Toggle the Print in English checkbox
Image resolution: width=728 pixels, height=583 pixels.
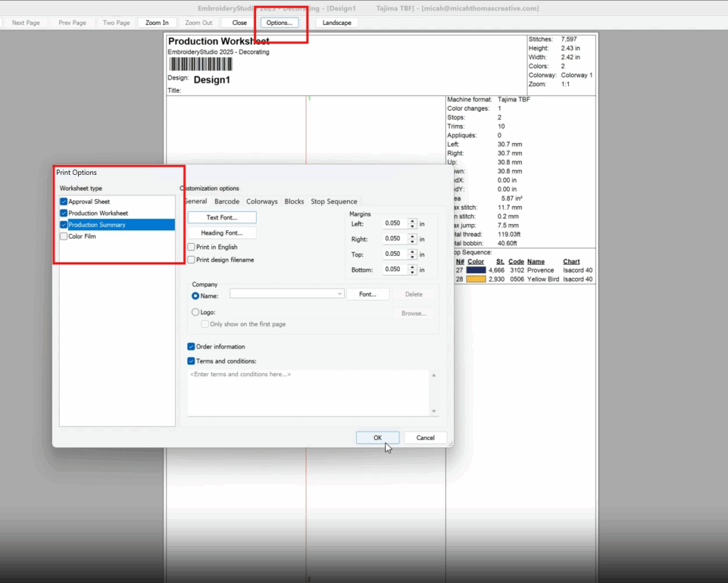(191, 247)
